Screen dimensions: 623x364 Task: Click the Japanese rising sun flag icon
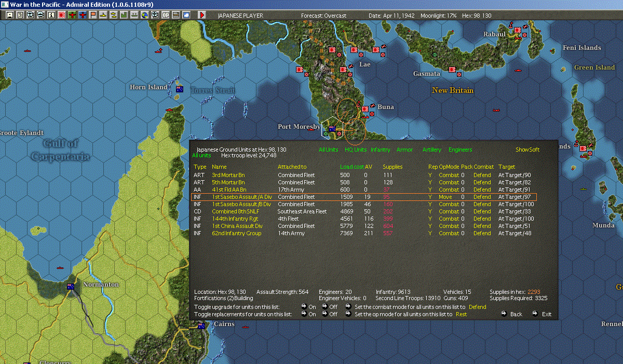(x=61, y=15)
